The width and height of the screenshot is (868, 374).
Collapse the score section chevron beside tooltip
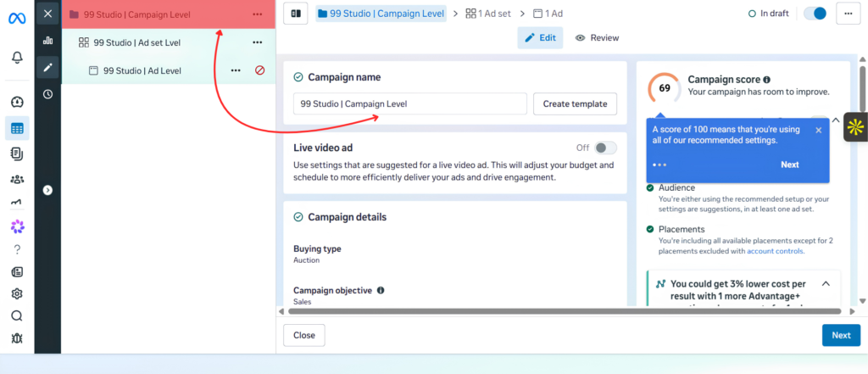tap(835, 120)
